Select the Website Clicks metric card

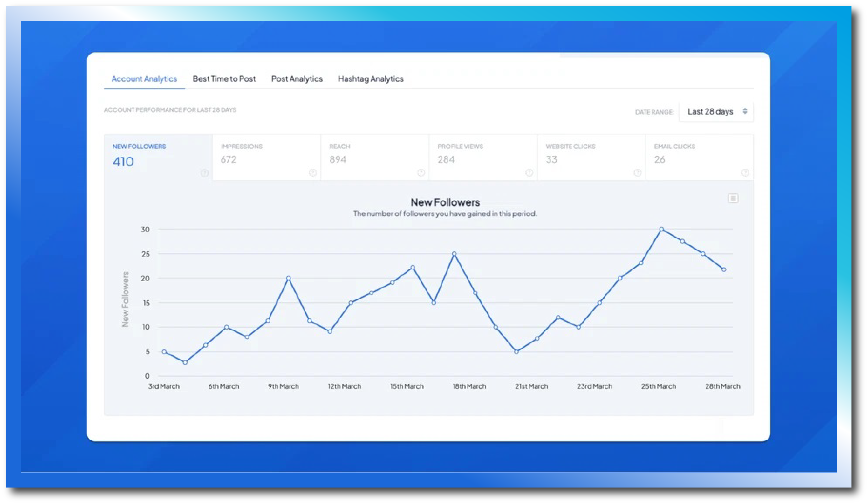[591, 157]
